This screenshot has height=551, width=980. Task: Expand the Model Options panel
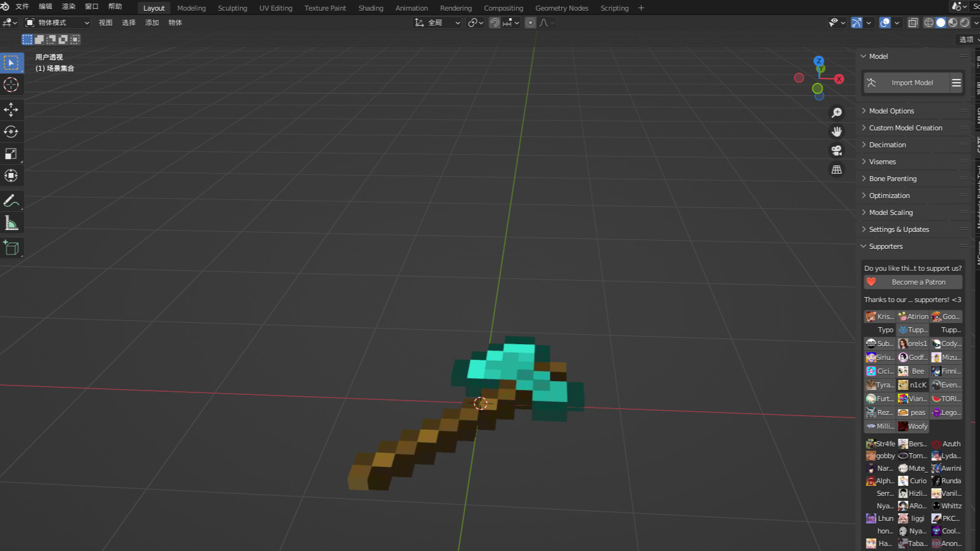coord(891,111)
